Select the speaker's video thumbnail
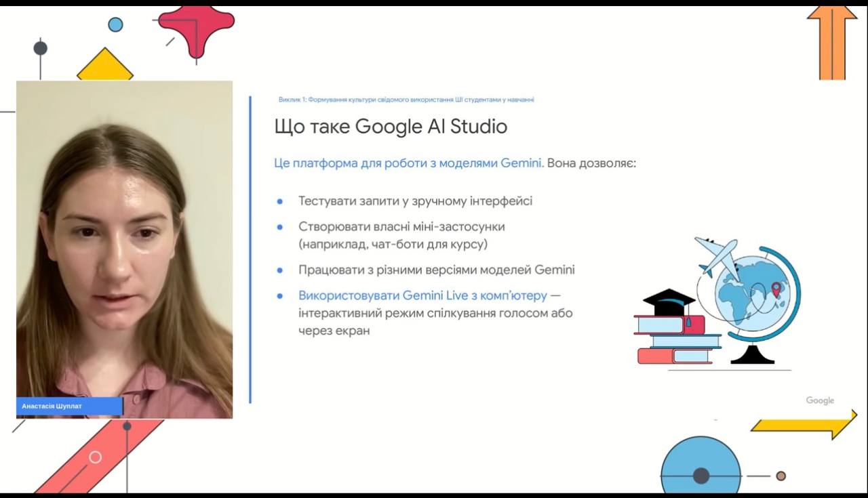Screen dimensions: 868x498 (x=124, y=244)
